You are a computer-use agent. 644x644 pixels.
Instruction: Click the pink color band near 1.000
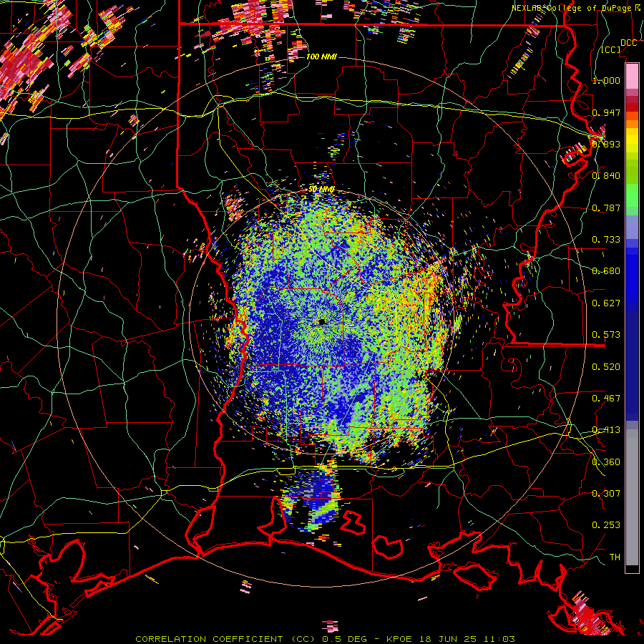click(632, 76)
